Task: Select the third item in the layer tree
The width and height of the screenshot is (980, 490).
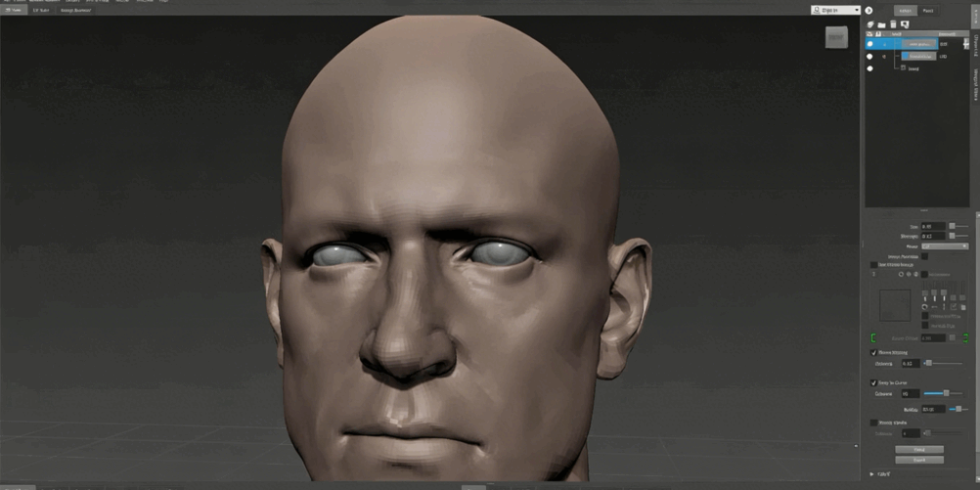Action: (x=913, y=68)
